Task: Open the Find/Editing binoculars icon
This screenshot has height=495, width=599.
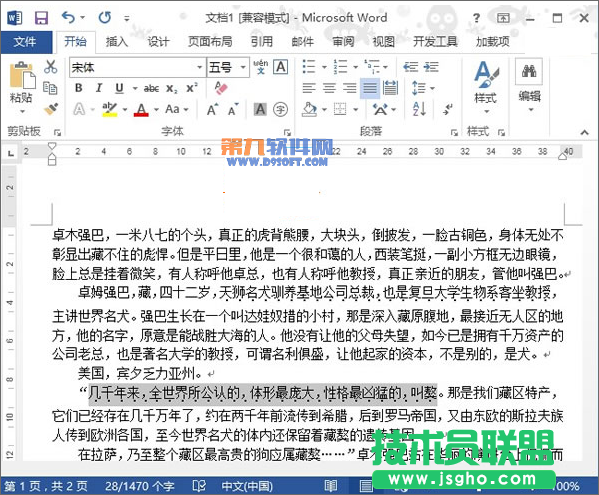Action: (529, 71)
